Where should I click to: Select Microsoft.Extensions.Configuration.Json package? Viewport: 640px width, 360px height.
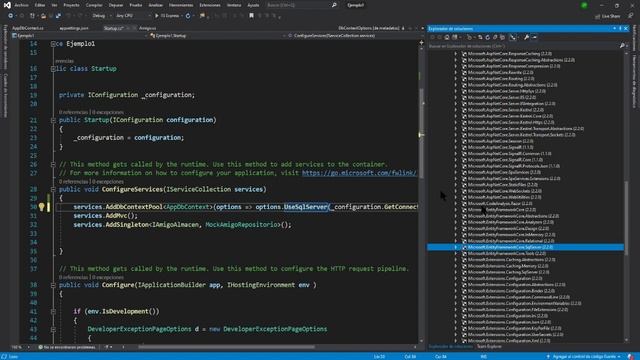click(x=509, y=322)
